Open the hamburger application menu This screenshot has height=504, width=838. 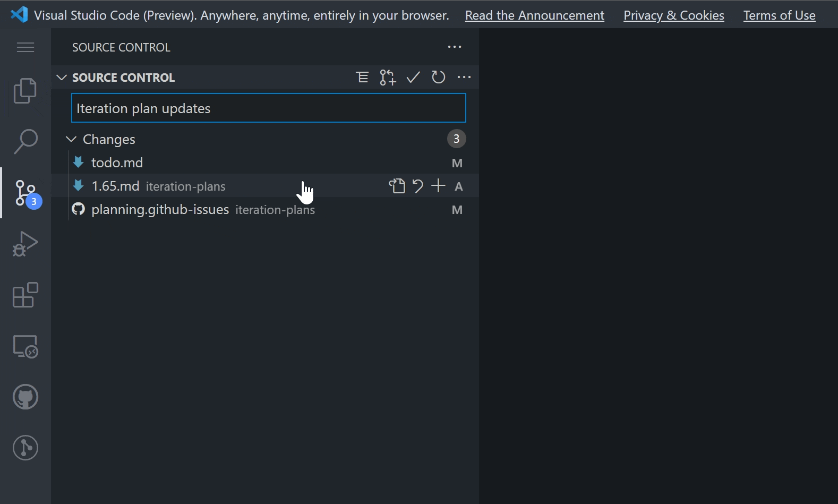coord(25,47)
